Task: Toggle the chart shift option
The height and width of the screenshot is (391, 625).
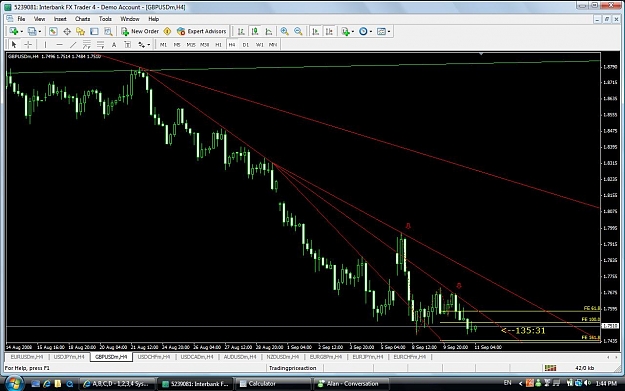Action: 329,31
